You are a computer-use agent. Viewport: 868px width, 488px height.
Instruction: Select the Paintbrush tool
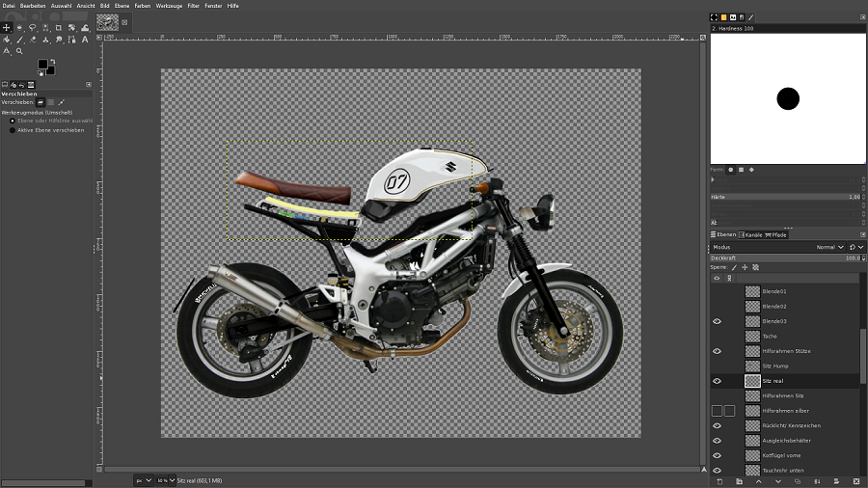click(19, 40)
